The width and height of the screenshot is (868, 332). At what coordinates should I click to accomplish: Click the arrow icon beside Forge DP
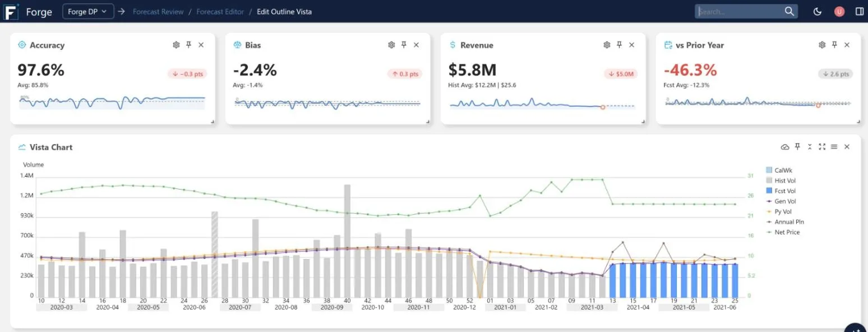(x=122, y=11)
